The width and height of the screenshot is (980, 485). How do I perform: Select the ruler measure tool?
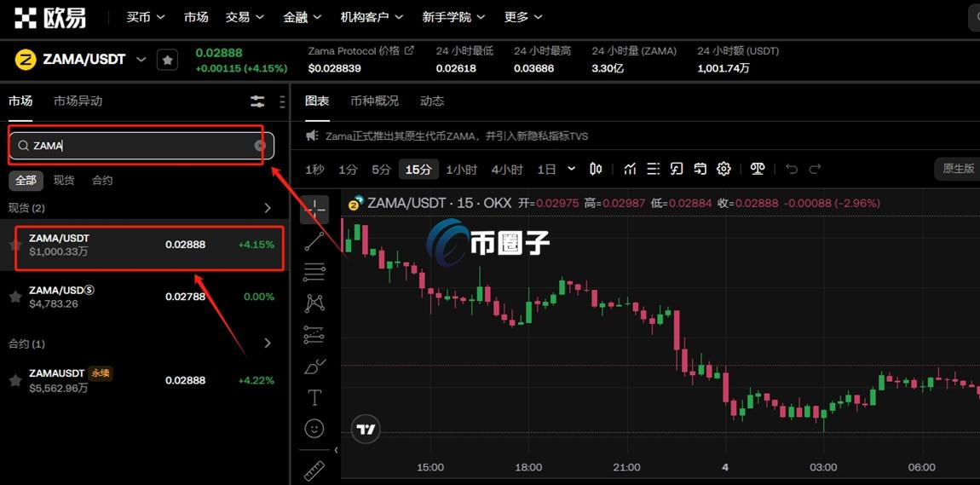coord(314,470)
